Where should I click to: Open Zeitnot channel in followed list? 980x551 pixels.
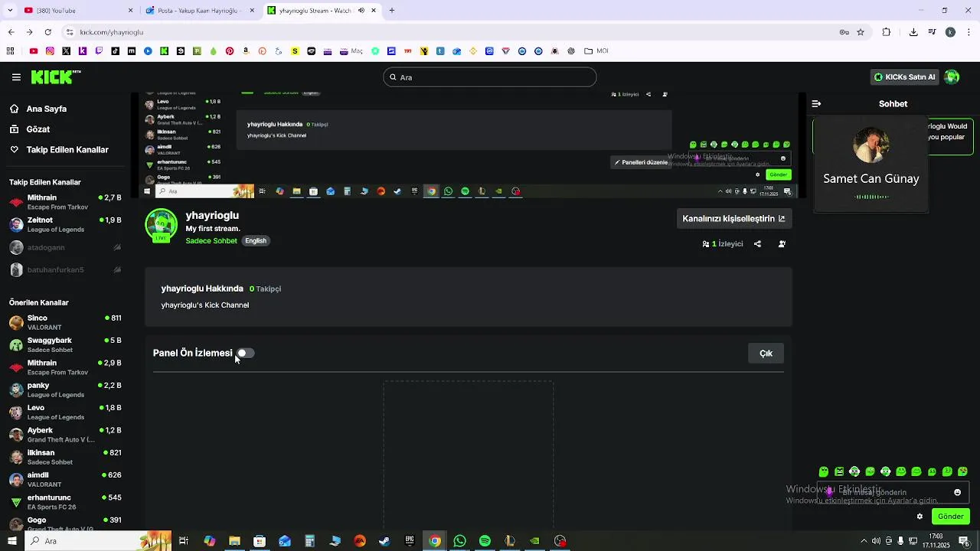65,224
